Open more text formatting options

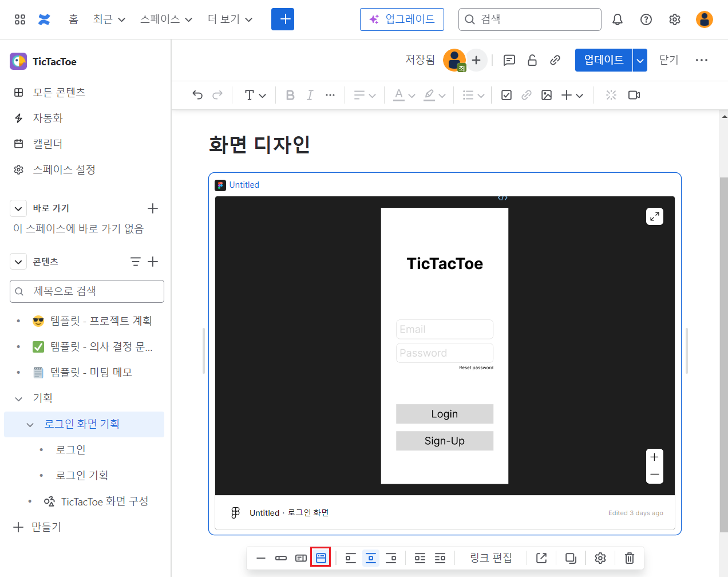[330, 95]
